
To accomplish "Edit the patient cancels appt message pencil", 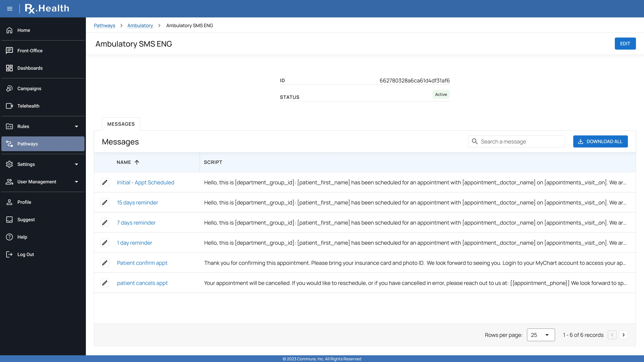I will coord(105,283).
